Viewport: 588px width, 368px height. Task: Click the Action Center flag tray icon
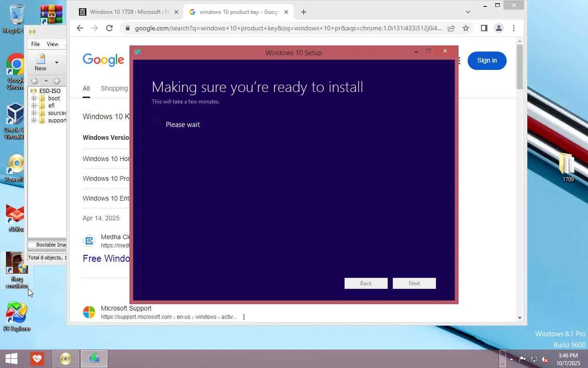[x=523, y=359]
